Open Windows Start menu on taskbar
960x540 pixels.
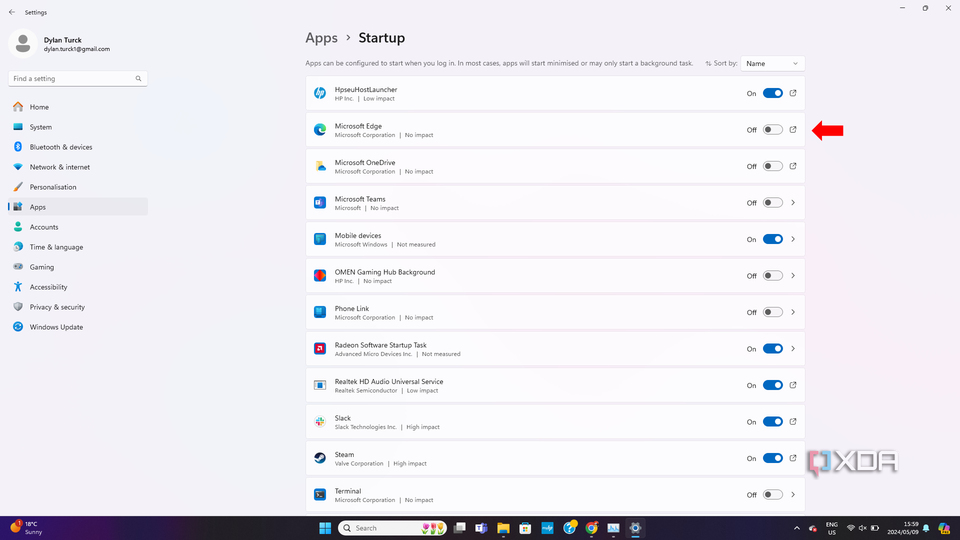click(325, 528)
